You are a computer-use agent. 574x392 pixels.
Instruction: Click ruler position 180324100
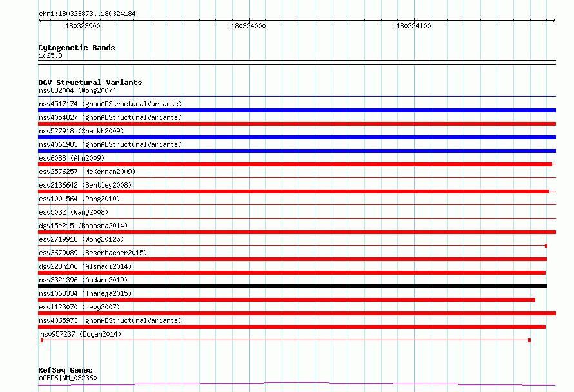[413, 26]
